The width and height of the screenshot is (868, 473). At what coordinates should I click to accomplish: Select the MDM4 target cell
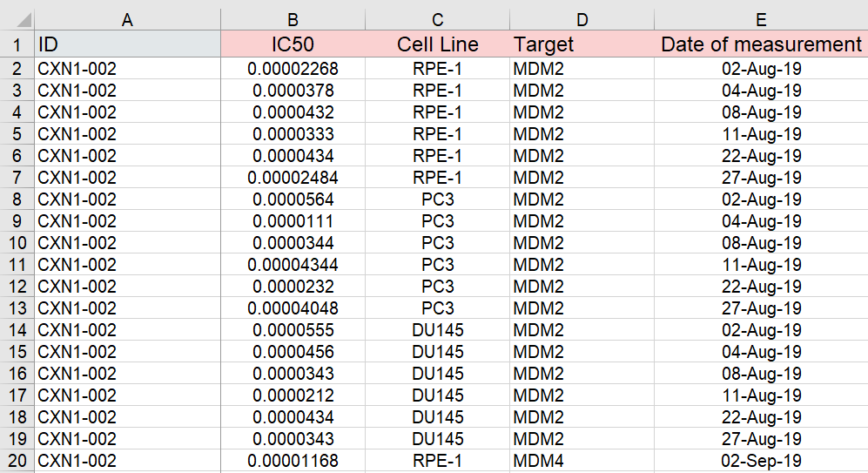582,461
